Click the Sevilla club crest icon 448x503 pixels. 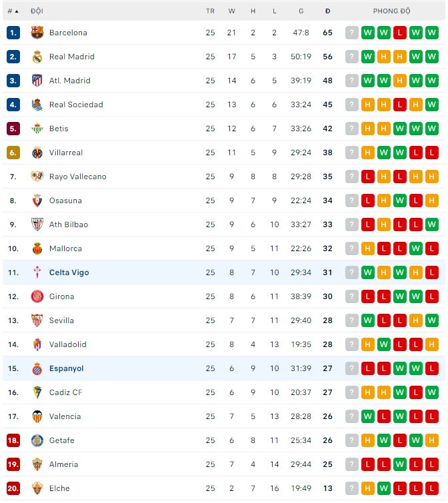point(37,320)
